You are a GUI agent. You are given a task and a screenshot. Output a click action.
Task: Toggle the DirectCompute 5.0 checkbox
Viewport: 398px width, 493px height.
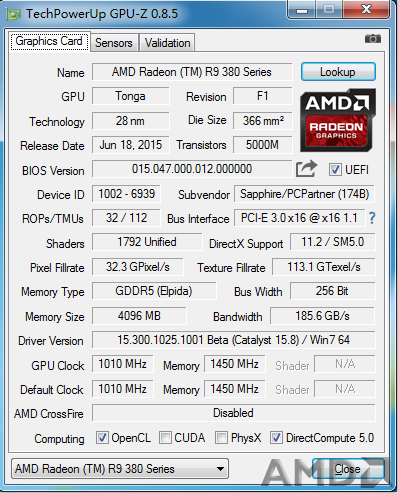276,438
